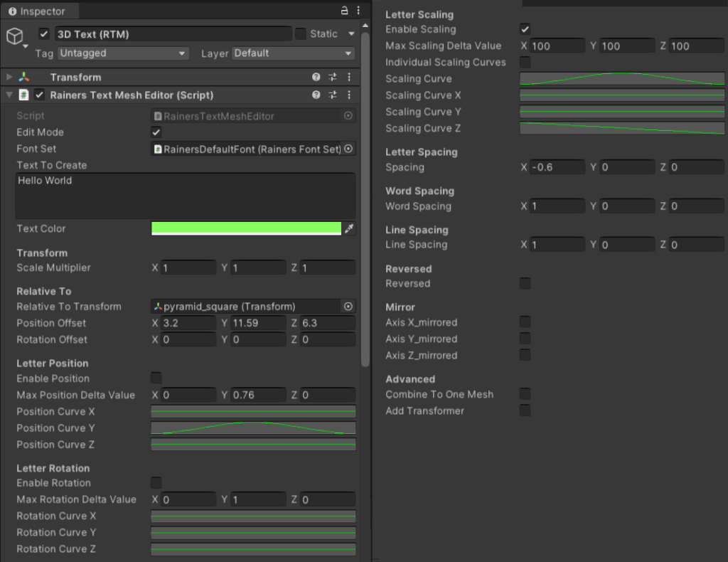Viewport: 728px width, 562px height.
Task: Click the Inspector lock icon
Action: click(x=344, y=10)
